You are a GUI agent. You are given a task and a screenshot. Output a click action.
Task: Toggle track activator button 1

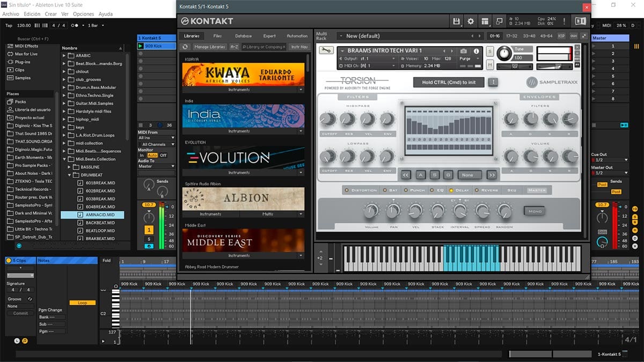149,230
